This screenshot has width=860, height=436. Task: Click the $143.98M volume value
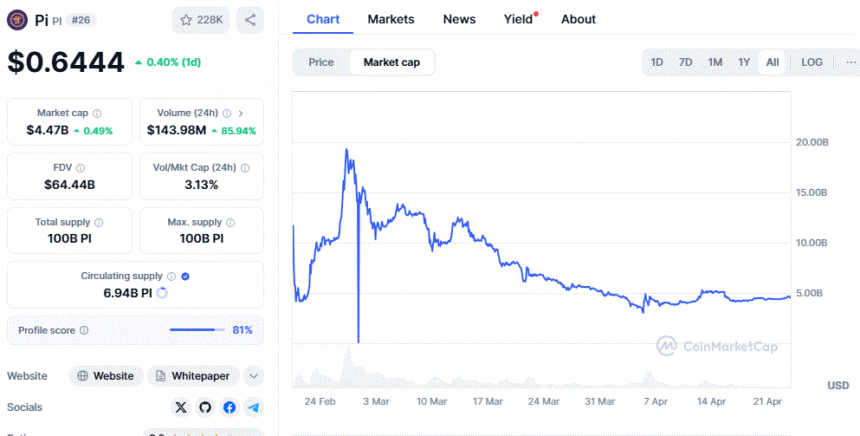(x=177, y=131)
